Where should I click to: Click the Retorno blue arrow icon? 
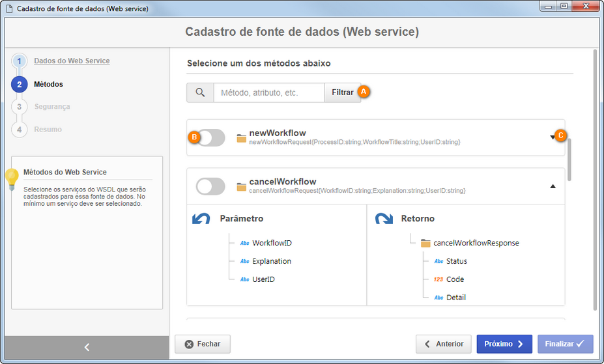[384, 219]
